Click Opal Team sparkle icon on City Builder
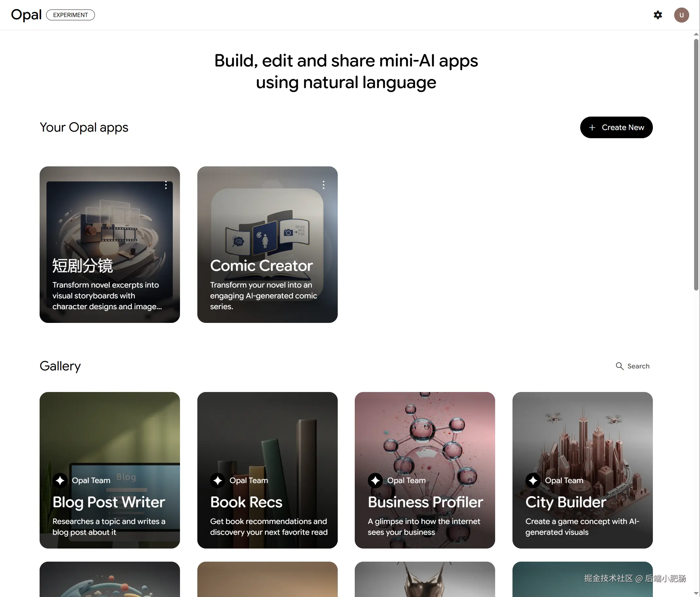Viewport: 700px width, 597px height. [533, 480]
